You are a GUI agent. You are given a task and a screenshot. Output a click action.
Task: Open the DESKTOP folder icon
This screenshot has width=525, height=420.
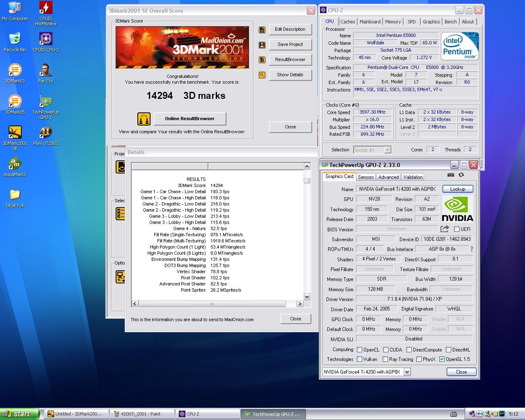[15, 198]
